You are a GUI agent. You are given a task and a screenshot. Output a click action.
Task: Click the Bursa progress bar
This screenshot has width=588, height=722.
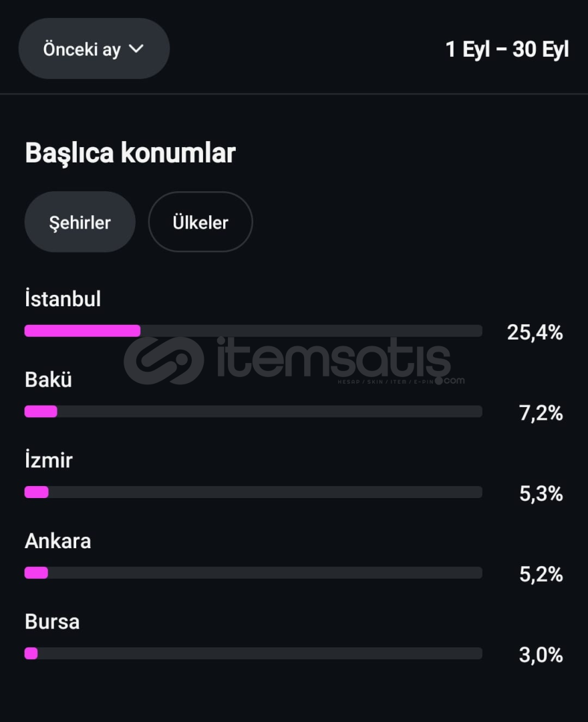[x=253, y=653]
